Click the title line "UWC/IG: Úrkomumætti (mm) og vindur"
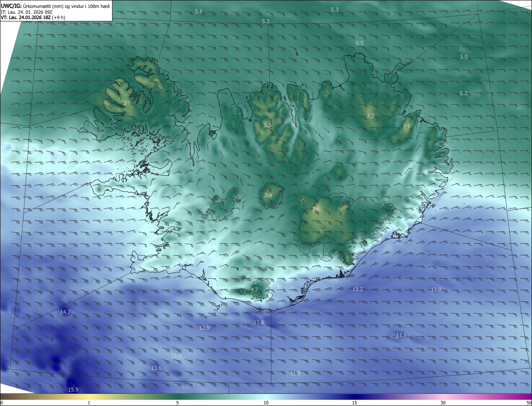Viewport: 532px width, 406px height. [56, 6]
